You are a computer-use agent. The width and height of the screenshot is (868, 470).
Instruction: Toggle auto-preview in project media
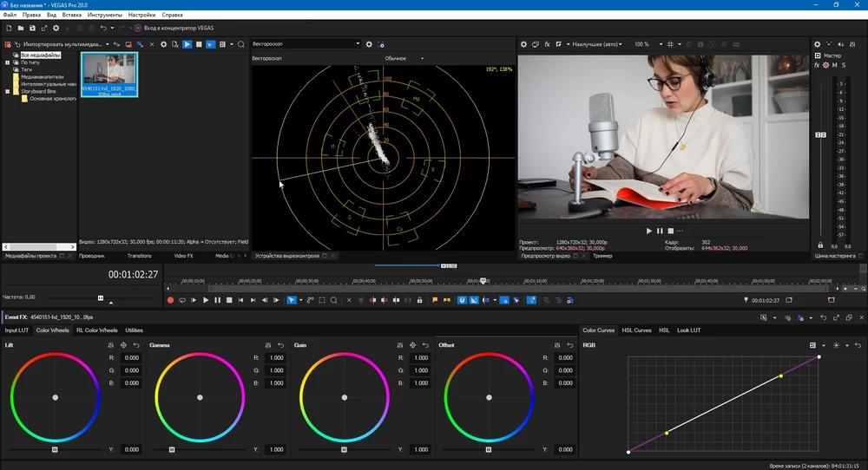point(211,44)
